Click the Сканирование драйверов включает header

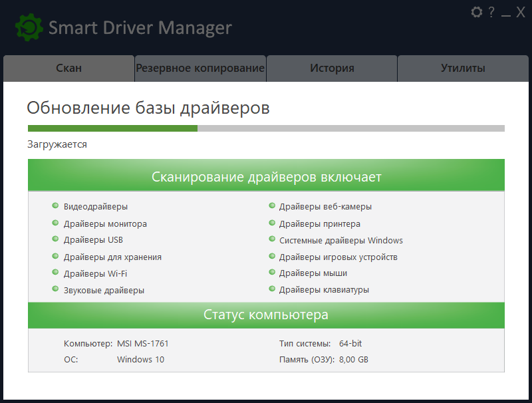(x=266, y=177)
